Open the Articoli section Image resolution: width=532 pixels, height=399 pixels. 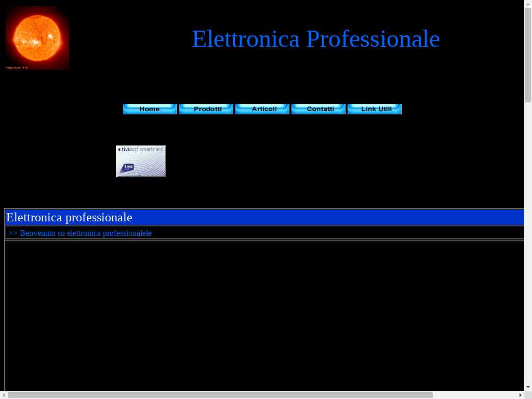(x=262, y=109)
